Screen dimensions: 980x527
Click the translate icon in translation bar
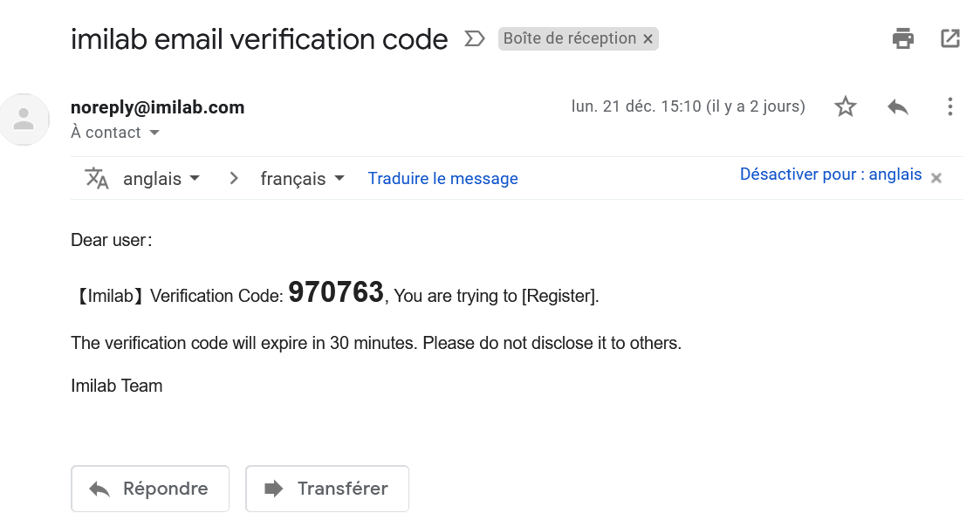click(x=97, y=178)
